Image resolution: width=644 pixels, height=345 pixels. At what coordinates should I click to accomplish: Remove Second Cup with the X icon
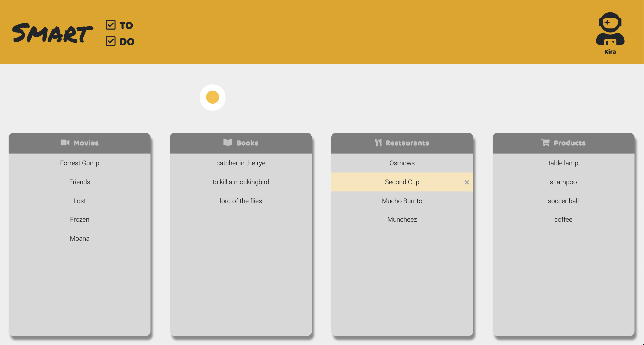point(466,182)
